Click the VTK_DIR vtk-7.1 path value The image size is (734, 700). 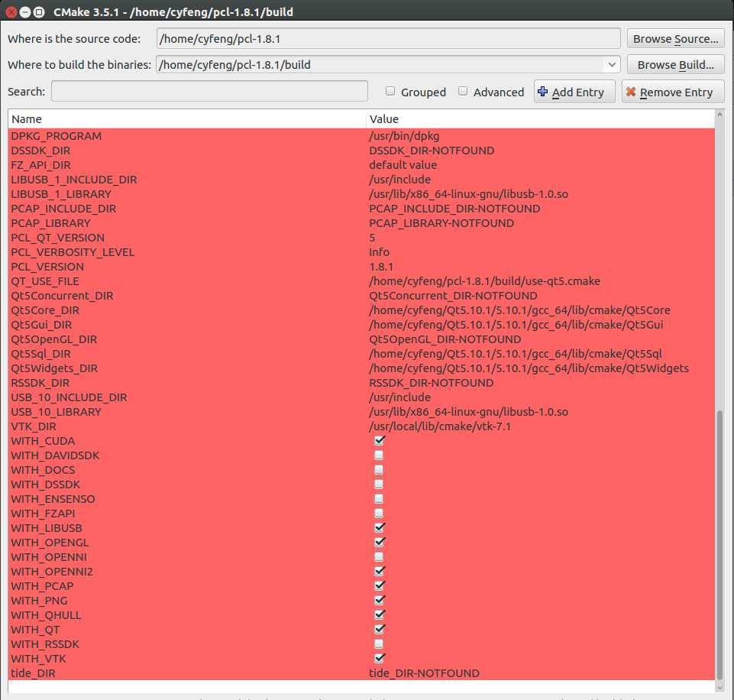pos(439,426)
